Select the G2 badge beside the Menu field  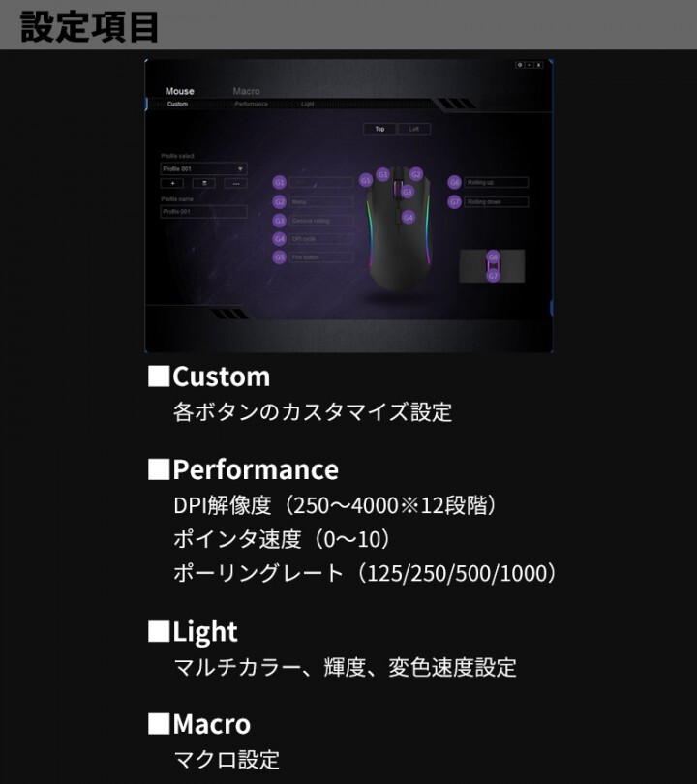(280, 202)
